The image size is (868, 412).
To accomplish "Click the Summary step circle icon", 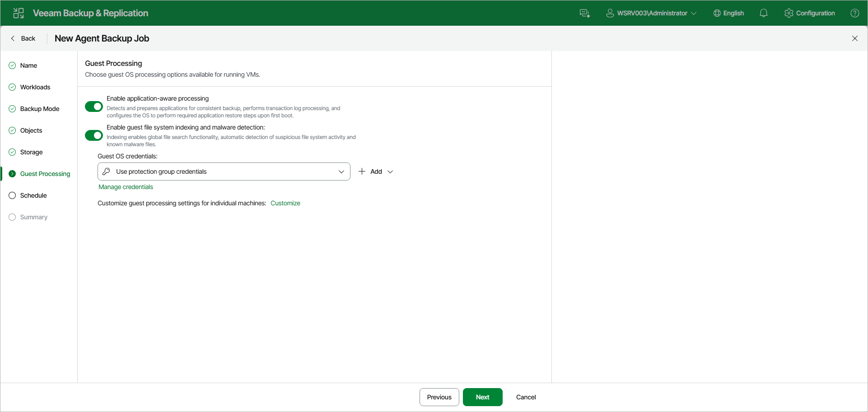I will (12, 217).
